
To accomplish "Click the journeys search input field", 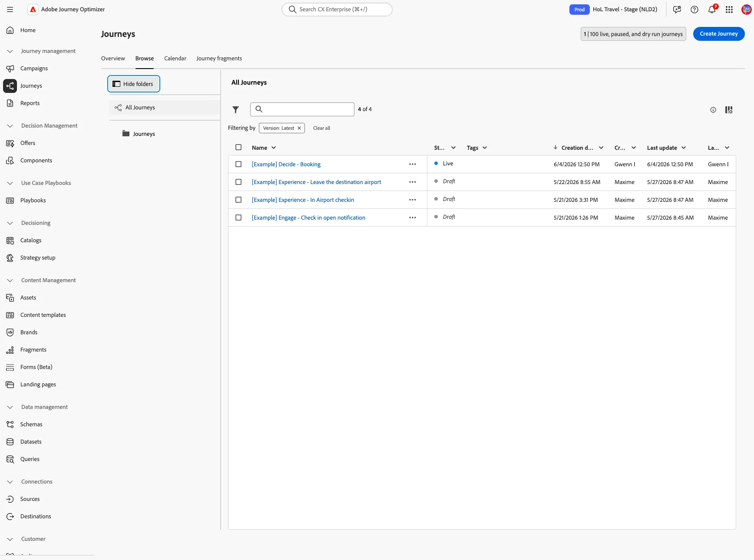I will (x=302, y=109).
